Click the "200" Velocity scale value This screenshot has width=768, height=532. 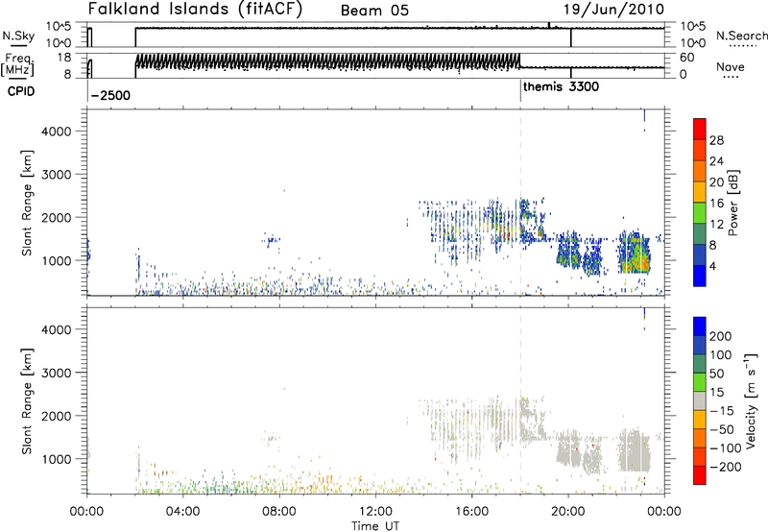721,336
